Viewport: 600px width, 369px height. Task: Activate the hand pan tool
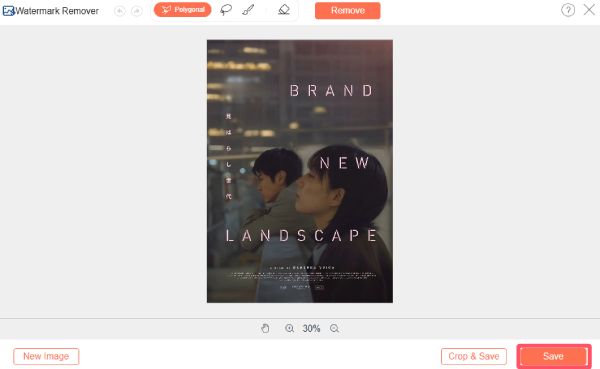(265, 328)
